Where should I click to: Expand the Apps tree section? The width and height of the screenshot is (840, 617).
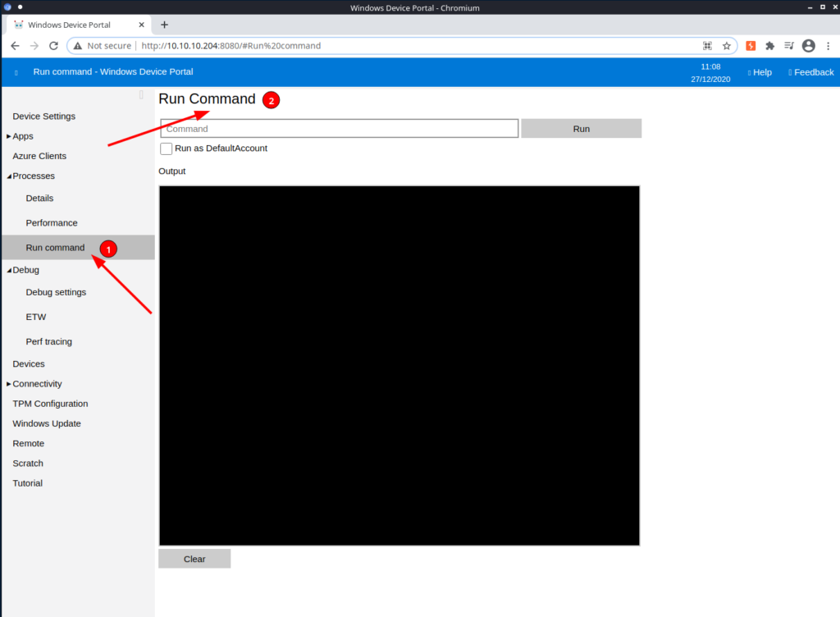pyautogui.click(x=8, y=136)
